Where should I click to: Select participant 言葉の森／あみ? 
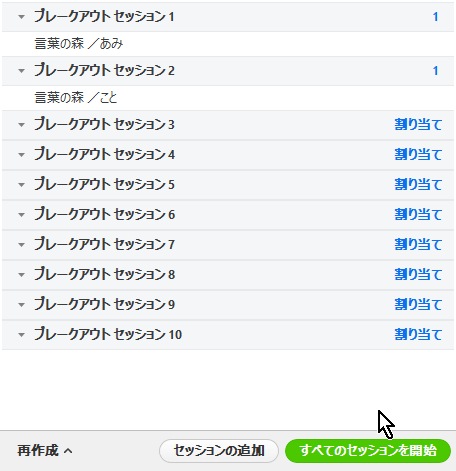tap(79, 44)
